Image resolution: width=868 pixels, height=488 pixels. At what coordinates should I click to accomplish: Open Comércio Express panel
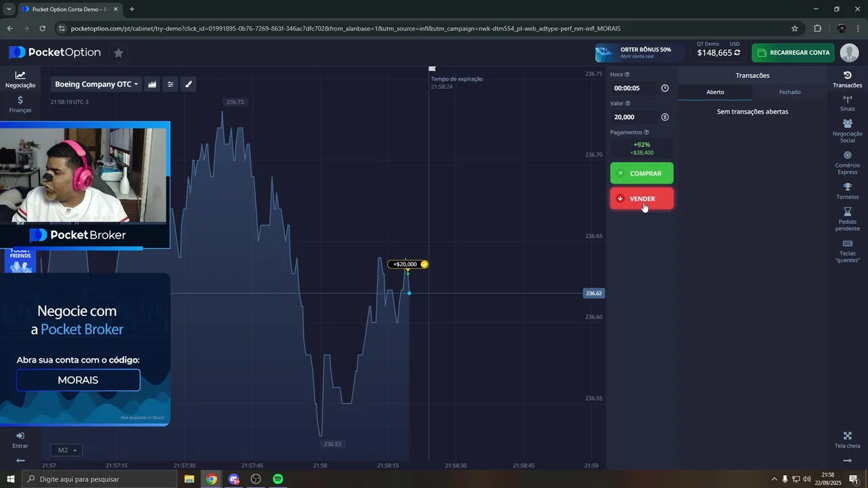pyautogui.click(x=847, y=163)
